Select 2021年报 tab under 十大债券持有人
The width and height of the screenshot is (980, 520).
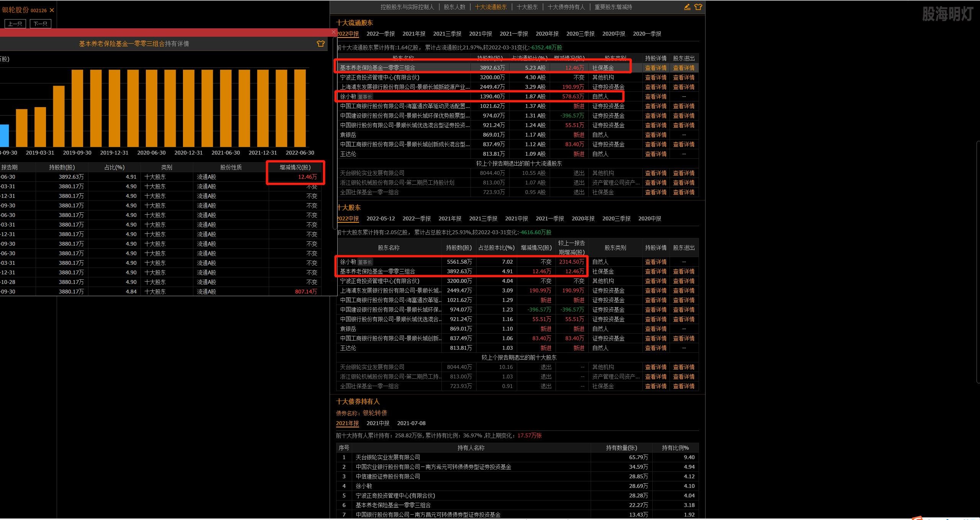[x=348, y=423]
